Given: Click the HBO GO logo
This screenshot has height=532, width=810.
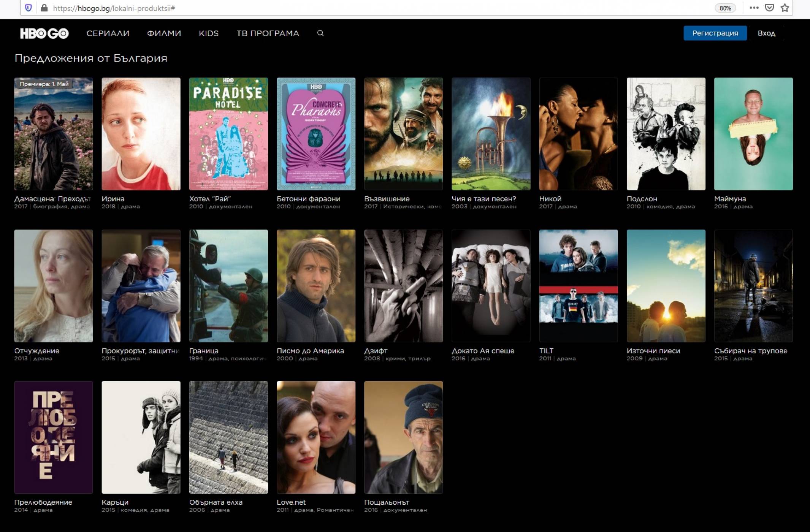Looking at the screenshot, I should pos(44,33).
